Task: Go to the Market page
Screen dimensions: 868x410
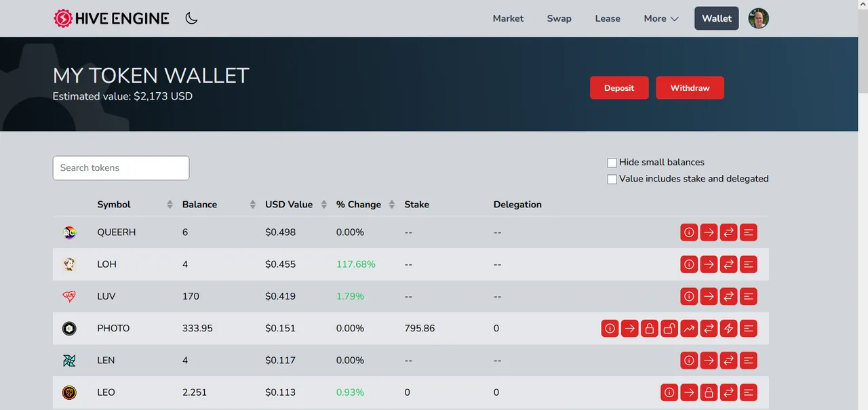Action: (508, 18)
